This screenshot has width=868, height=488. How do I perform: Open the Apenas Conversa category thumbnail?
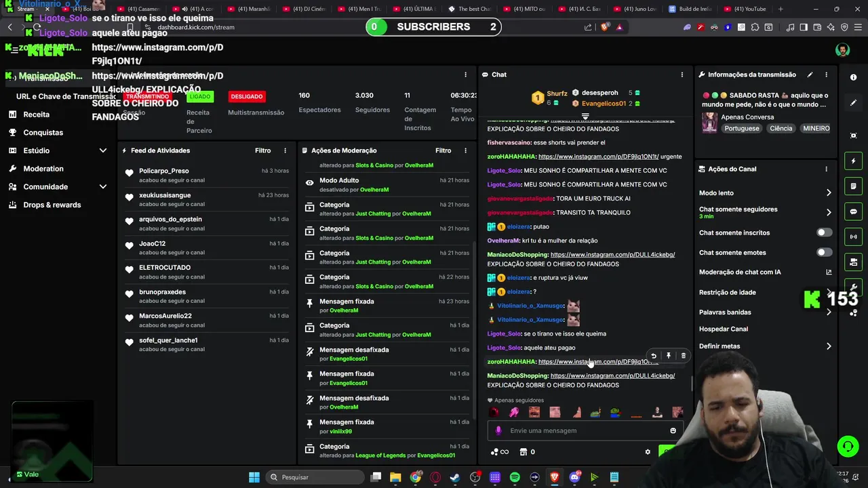coord(709,123)
